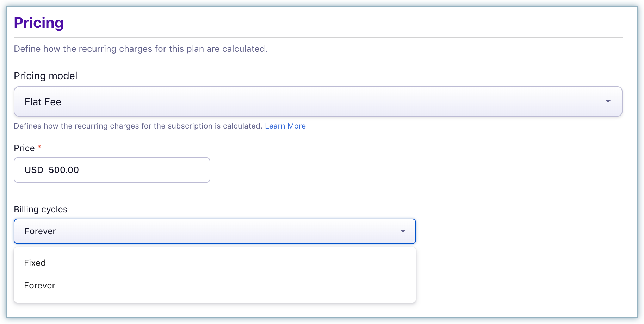
Task: Click the Billing cycles label
Action: click(41, 209)
